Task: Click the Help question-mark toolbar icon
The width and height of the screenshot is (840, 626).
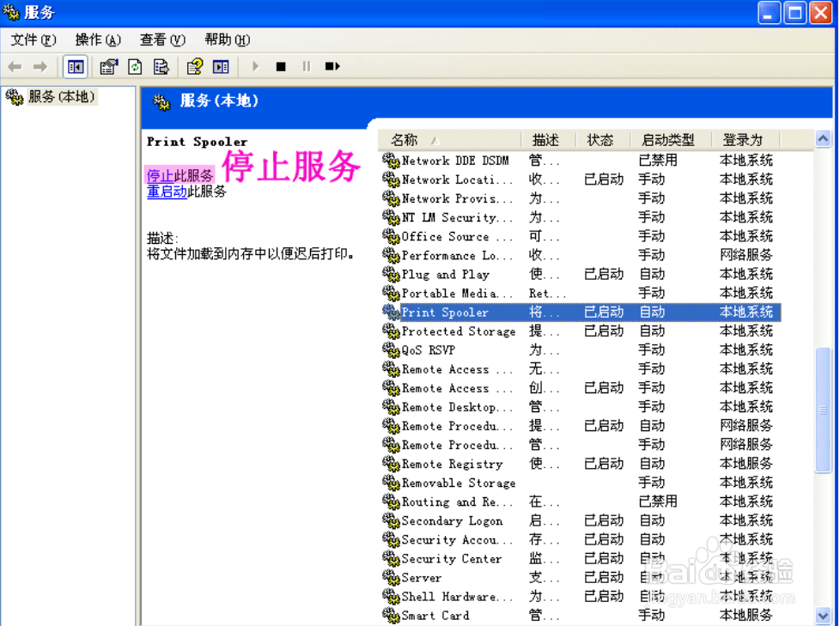Action: tap(194, 67)
